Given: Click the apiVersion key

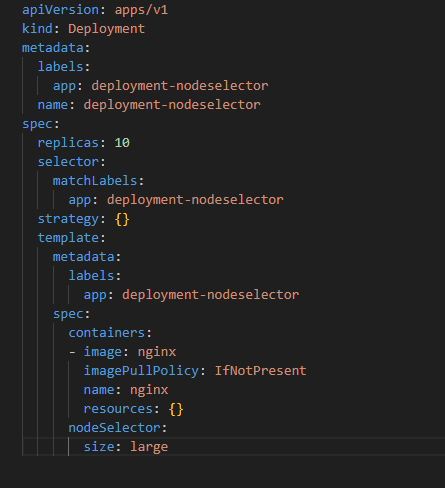Looking at the screenshot, I should (x=60, y=10).
